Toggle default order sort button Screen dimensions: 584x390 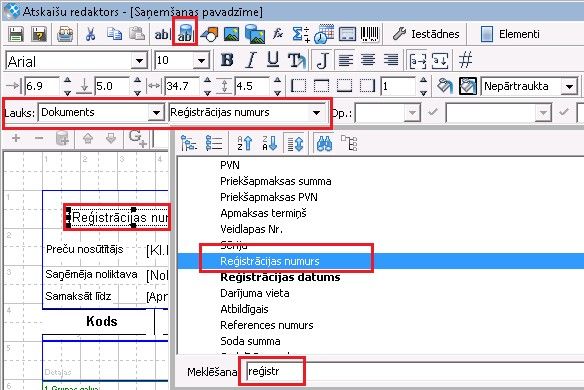point(295,143)
